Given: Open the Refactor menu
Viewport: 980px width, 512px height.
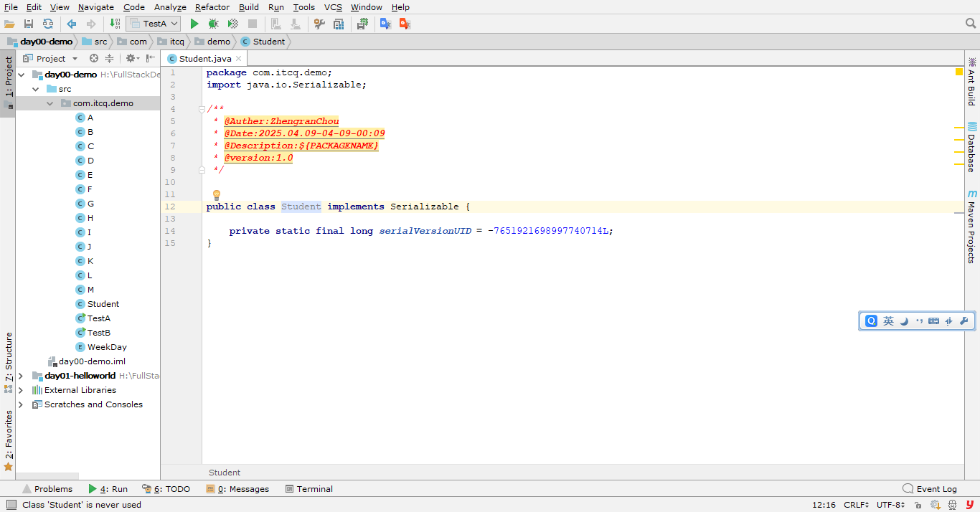Looking at the screenshot, I should click(x=212, y=7).
